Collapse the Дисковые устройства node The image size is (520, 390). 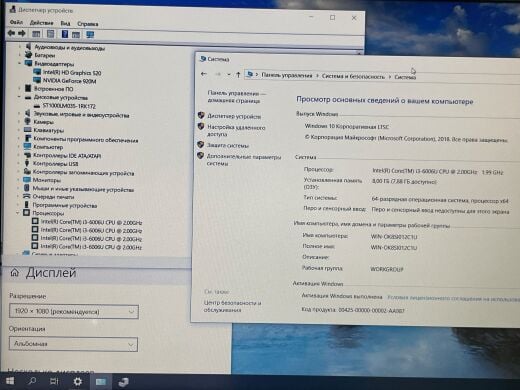click(x=19, y=97)
